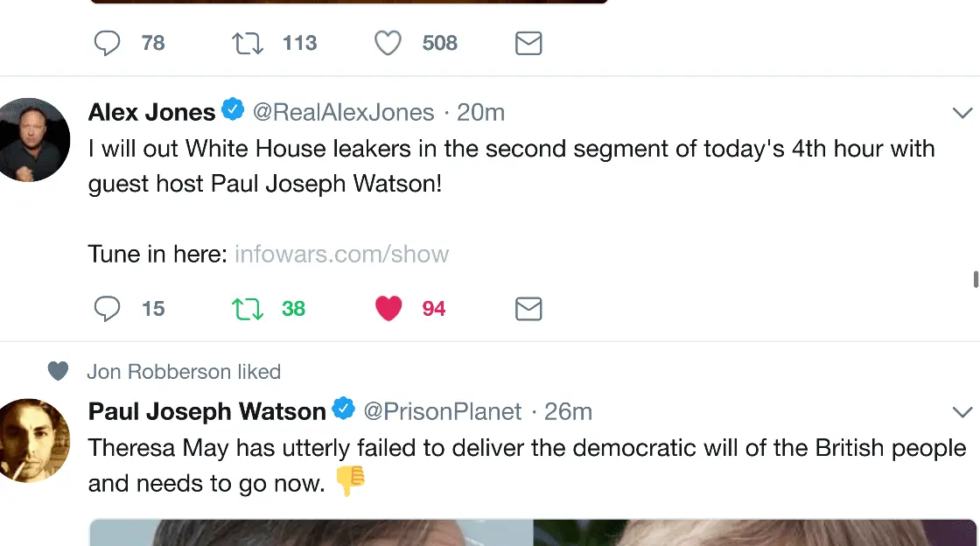Image resolution: width=980 pixels, height=546 pixels.
Task: Open Paul Joseph Watson's profile name
Action: pyautogui.click(x=206, y=411)
